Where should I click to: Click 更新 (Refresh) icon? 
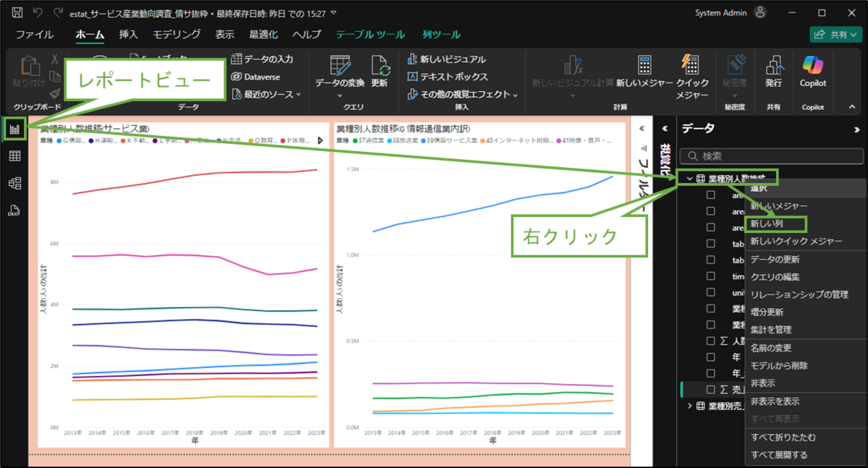[380, 66]
